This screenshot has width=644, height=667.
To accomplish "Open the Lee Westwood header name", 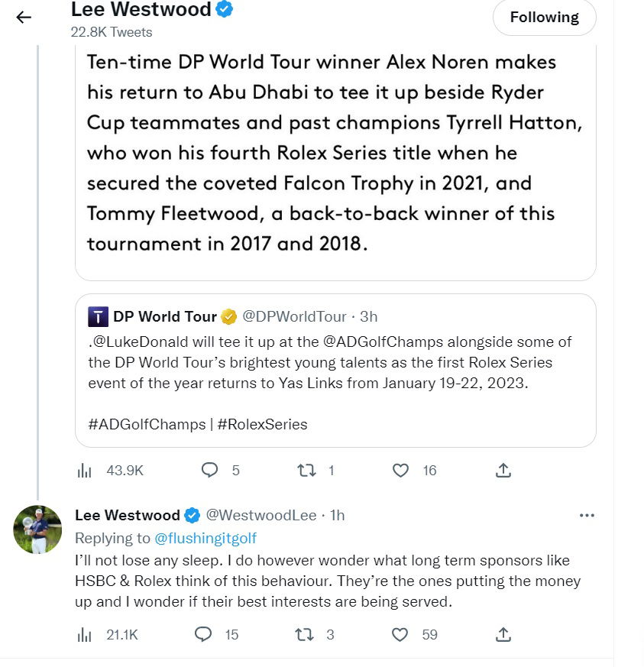I will [141, 10].
